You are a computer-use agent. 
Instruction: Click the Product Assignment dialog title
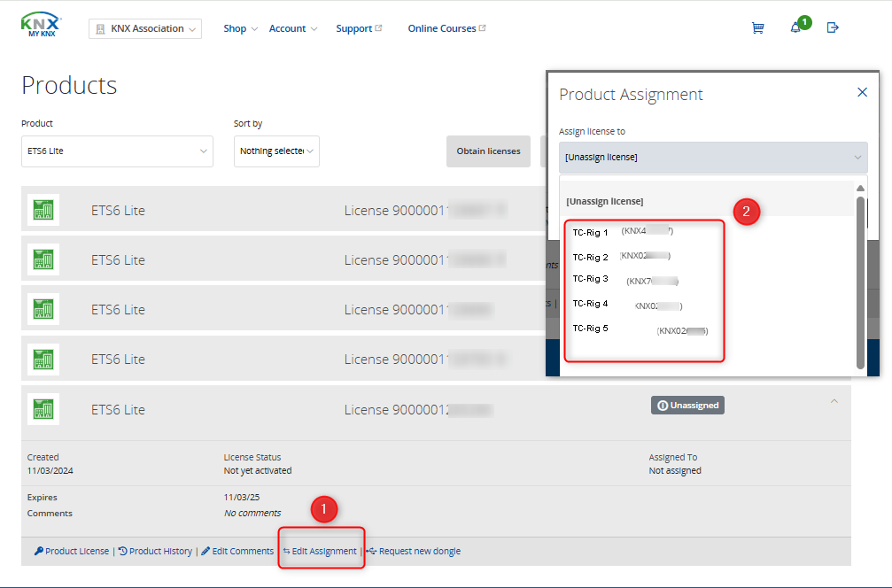click(631, 95)
